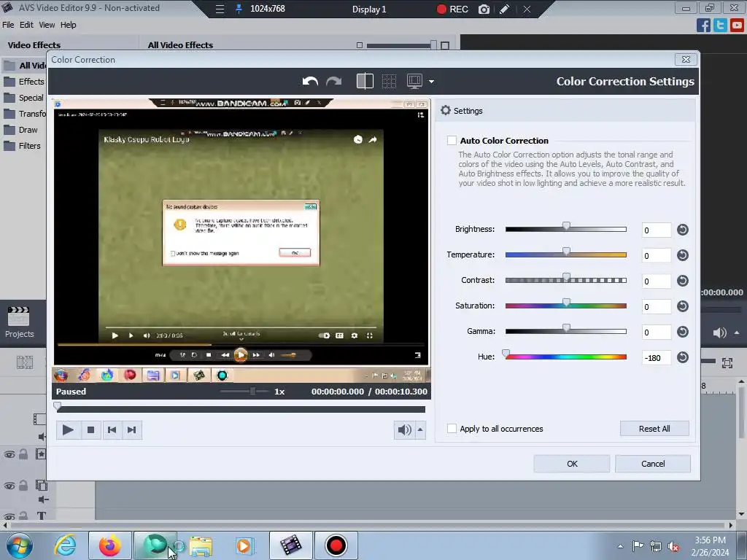Click the main window volume speaker icon

719,332
